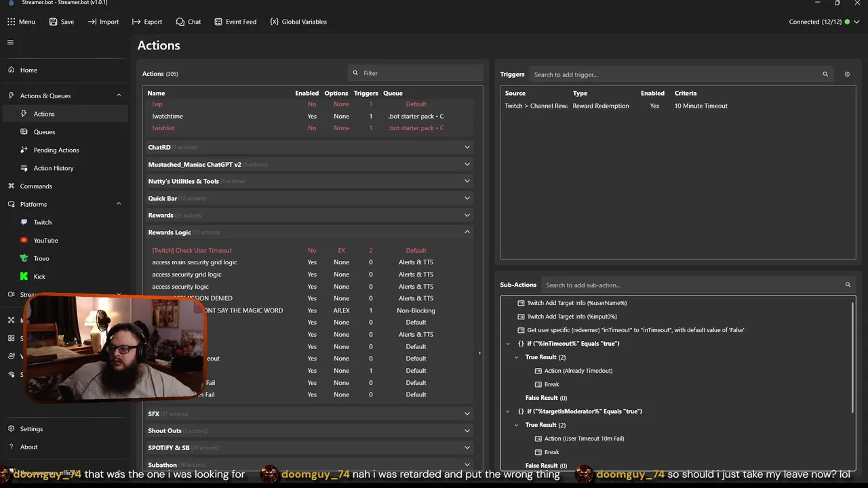Viewport: 868px width, 488px height.
Task: Click the sub-actions vertical scrollbar
Action: click(x=853, y=357)
